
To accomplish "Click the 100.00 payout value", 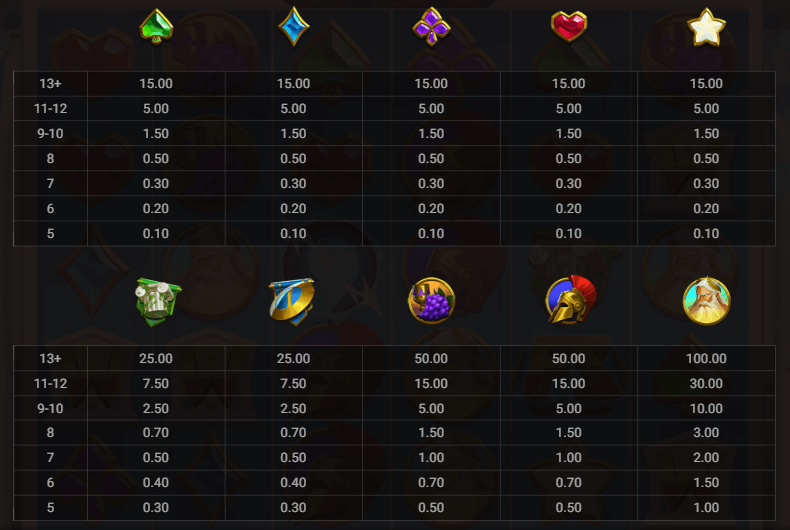I will coord(706,359).
